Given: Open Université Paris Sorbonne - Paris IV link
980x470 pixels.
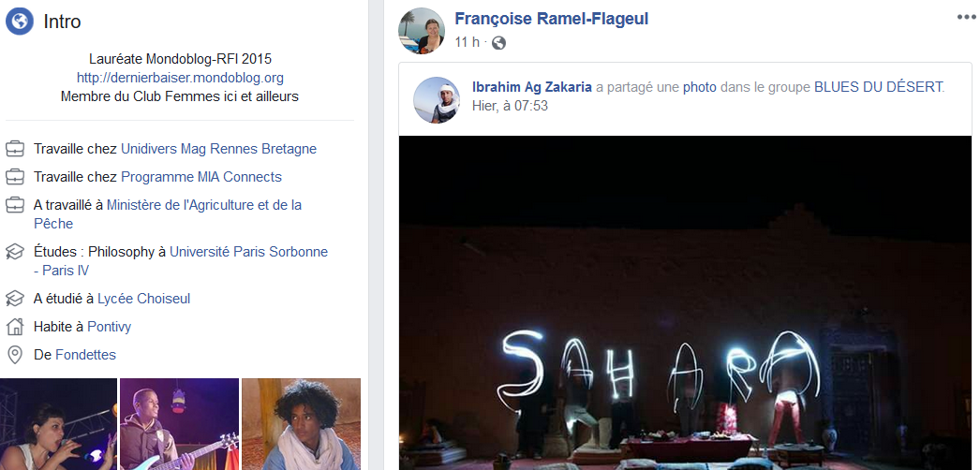Looking at the screenshot, I should click(x=181, y=261).
